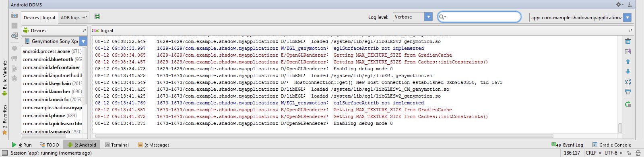Click log line 09:08:34.473 Enabling debug mode 0
This screenshot has width=644, height=157.
tap(244, 69)
